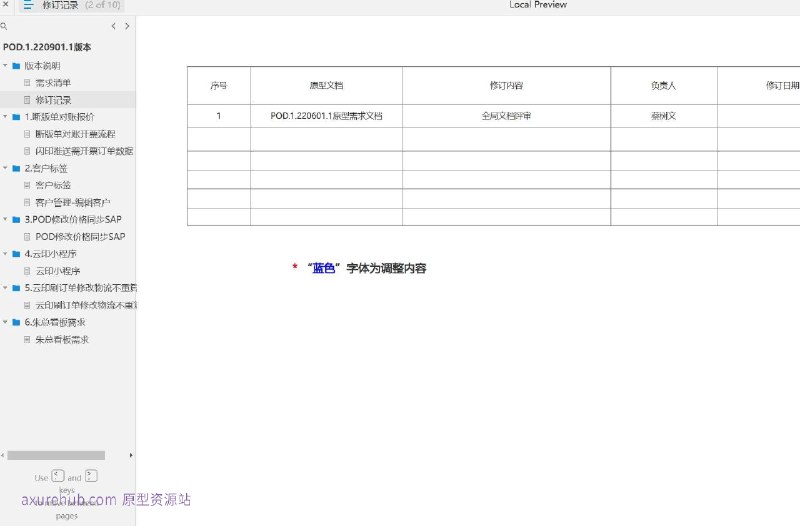Open the 云印小程序 page
The image size is (800, 526).
coord(58,271)
